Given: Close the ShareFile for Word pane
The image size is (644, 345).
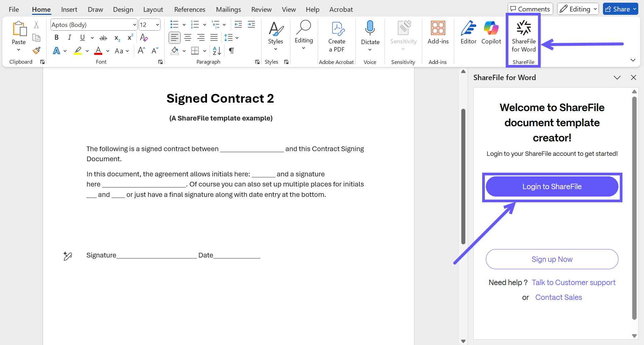Looking at the screenshot, I should 633,78.
